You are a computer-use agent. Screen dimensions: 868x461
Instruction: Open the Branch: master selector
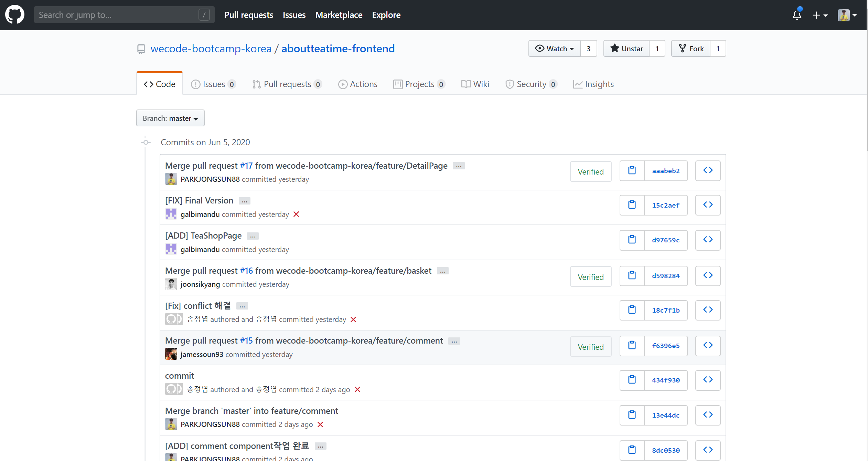170,118
